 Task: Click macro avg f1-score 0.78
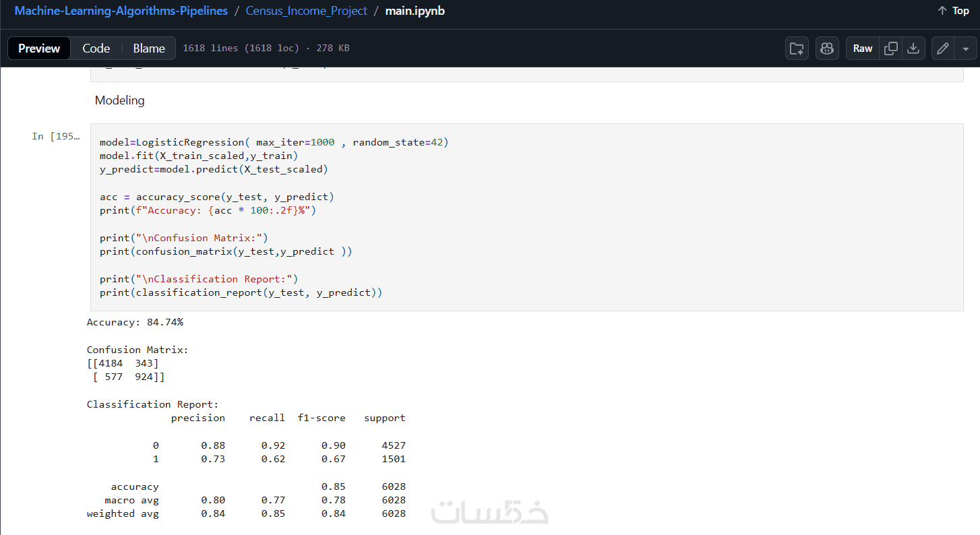334,500
